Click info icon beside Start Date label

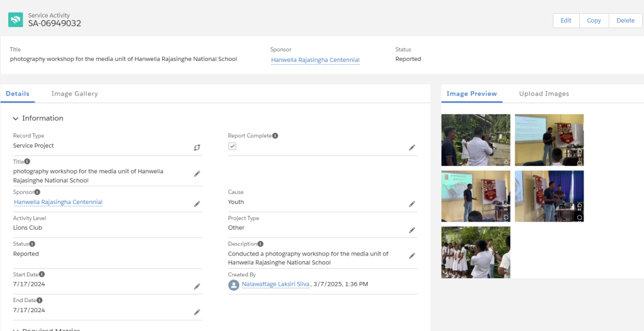click(42, 274)
